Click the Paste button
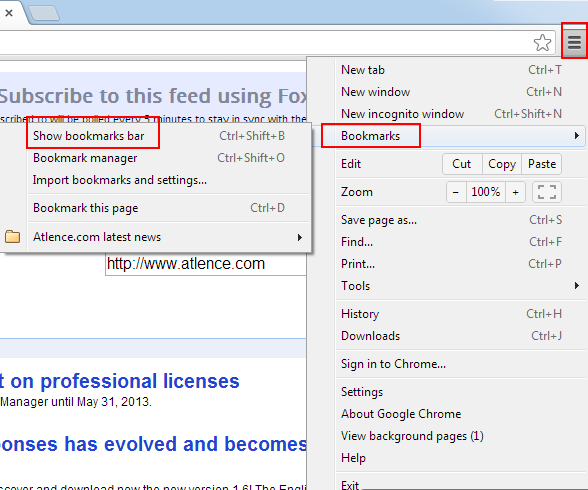The height and width of the screenshot is (490, 588). (542, 164)
